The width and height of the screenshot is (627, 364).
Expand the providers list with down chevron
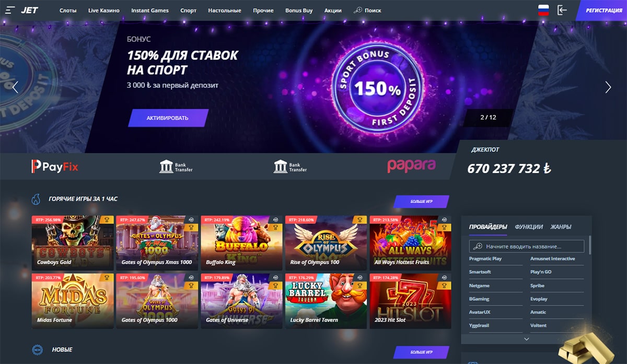tap(526, 339)
